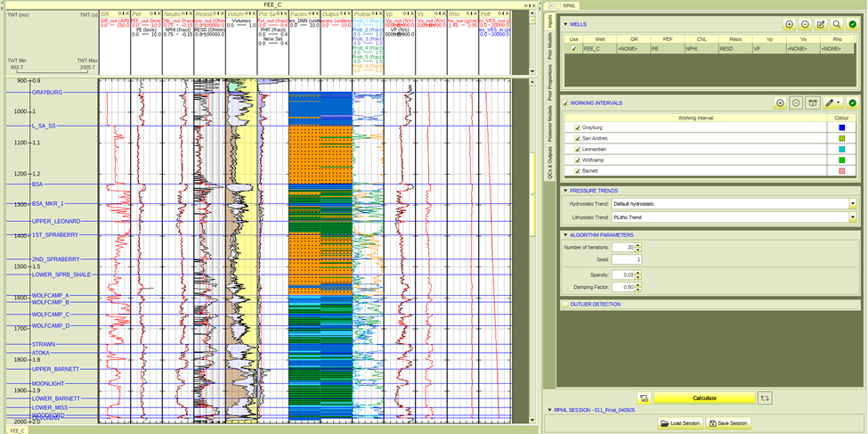Click the Barnett pink colour swatch
This screenshot has width=868, height=434.
point(841,170)
